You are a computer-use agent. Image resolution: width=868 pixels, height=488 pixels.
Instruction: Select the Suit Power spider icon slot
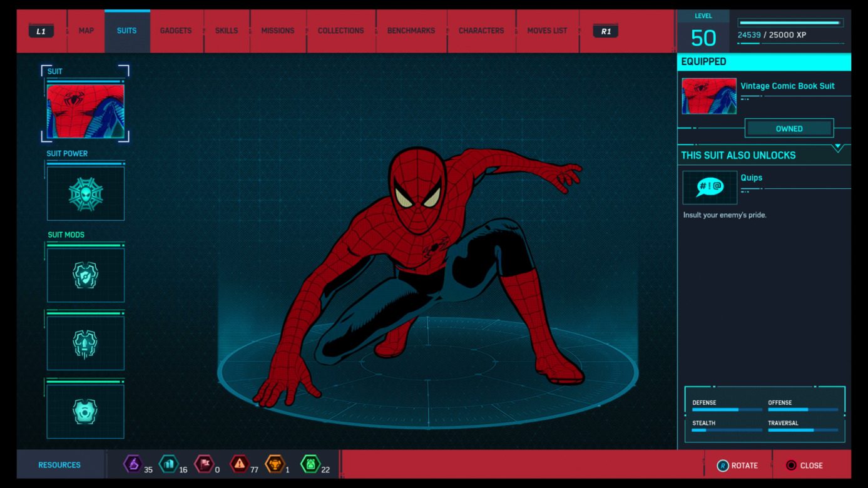86,194
